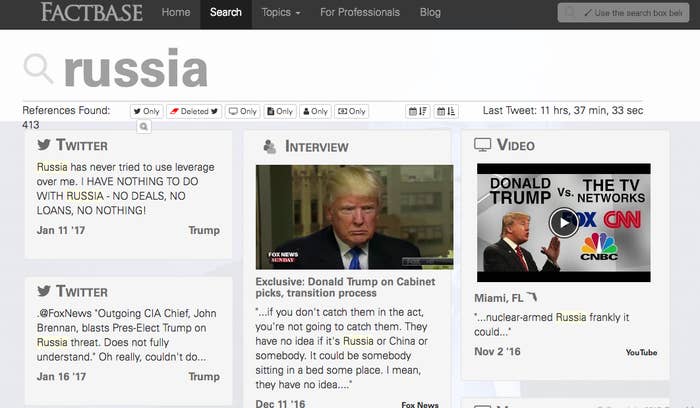Filter to money icon results only

351,111
